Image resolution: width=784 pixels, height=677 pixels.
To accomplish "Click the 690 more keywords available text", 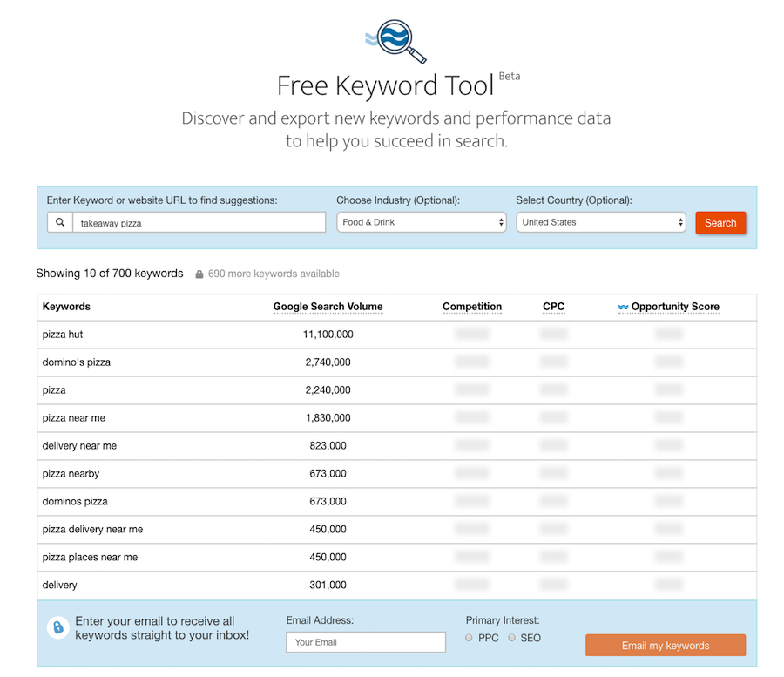I will [x=274, y=274].
